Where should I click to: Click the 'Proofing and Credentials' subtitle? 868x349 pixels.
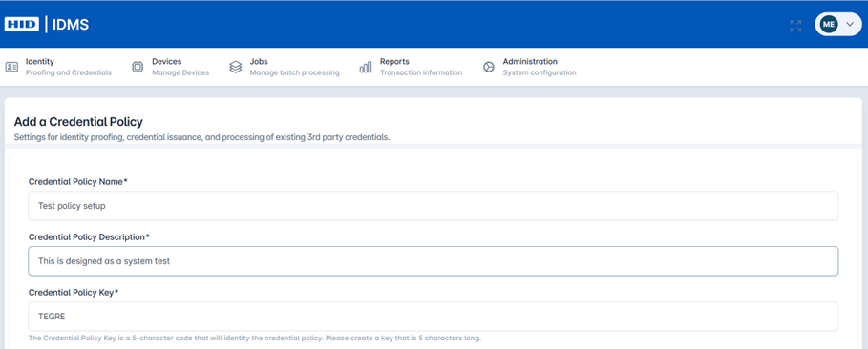(69, 73)
